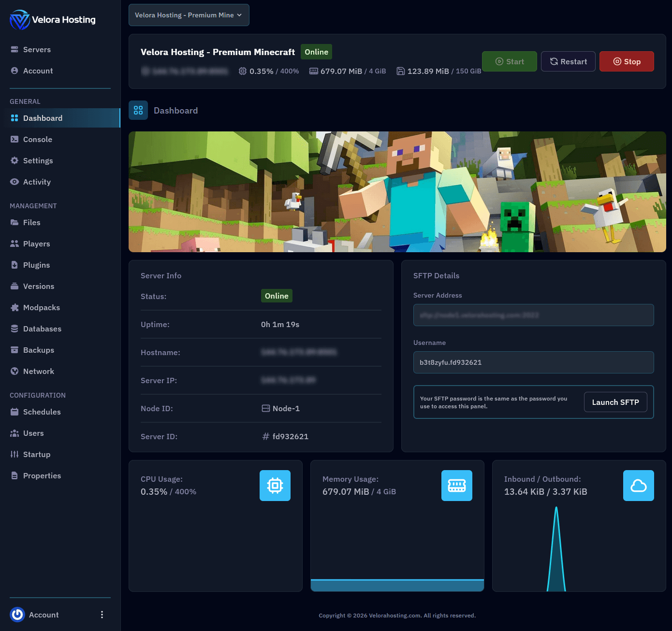Open Console from the sidebar
The image size is (672, 631).
[x=37, y=140]
